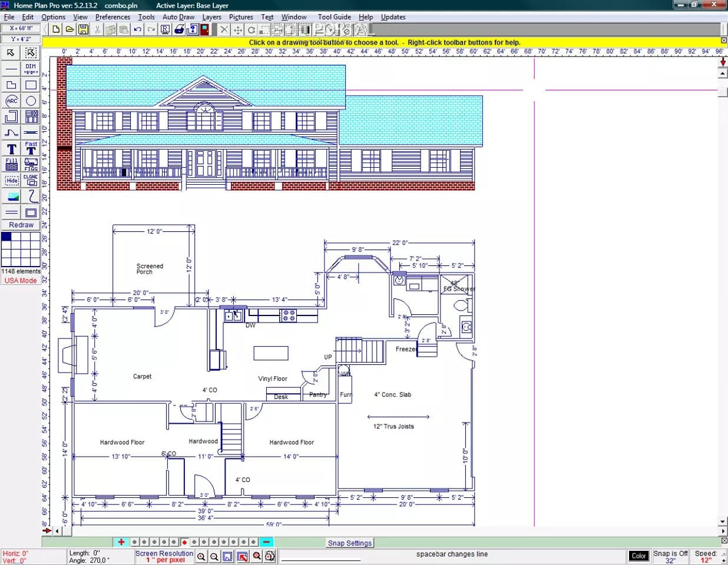Image resolution: width=728 pixels, height=565 pixels.
Task: Open the Updates menu
Action: 393,17
